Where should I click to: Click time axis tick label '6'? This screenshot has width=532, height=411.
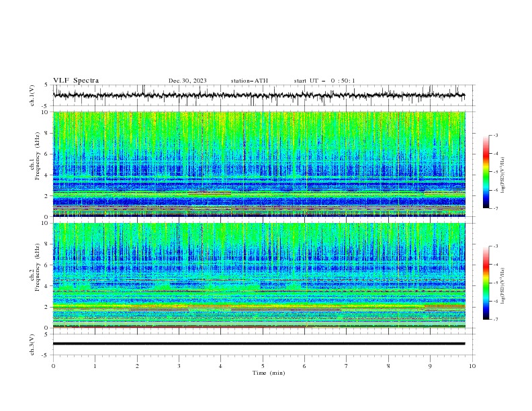(304, 366)
